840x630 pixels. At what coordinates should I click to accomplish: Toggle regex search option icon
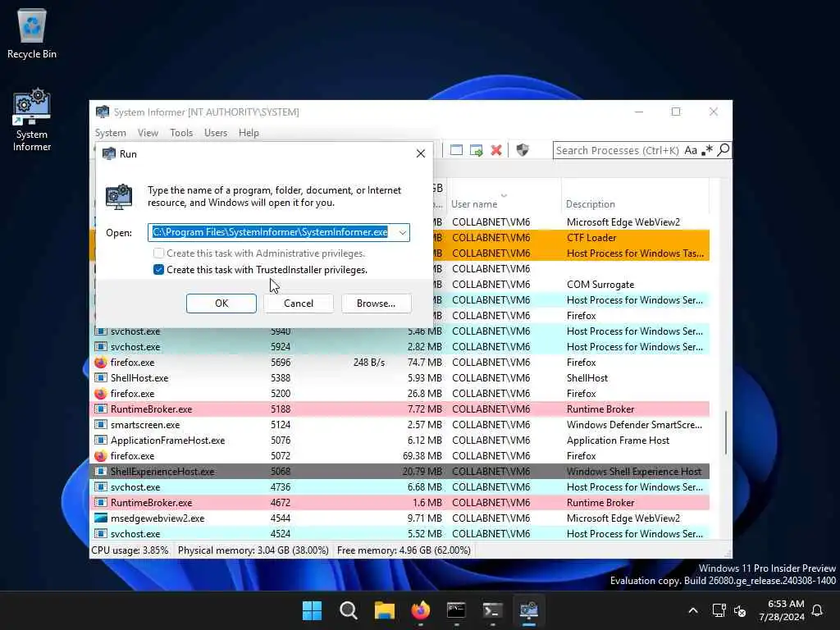click(x=708, y=151)
